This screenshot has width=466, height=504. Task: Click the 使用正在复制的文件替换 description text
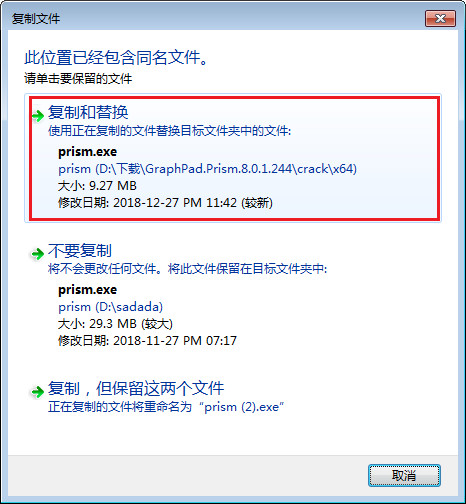tap(170, 131)
